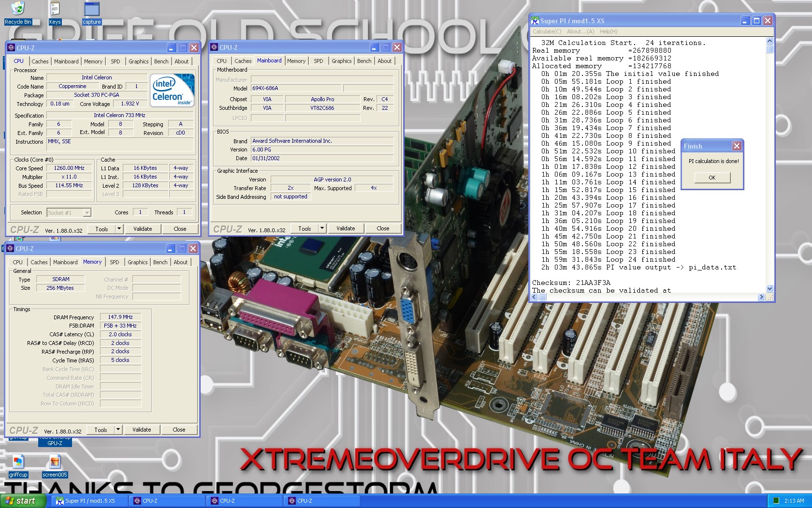Open the Keys desktop file icon
The image size is (812, 508).
point(55,13)
